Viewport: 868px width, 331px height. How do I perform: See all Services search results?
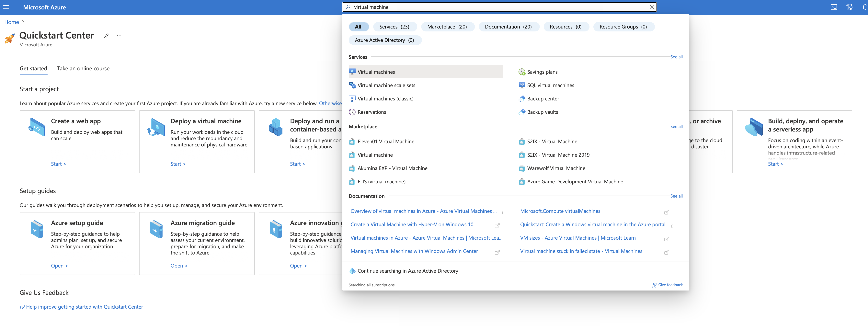point(676,57)
